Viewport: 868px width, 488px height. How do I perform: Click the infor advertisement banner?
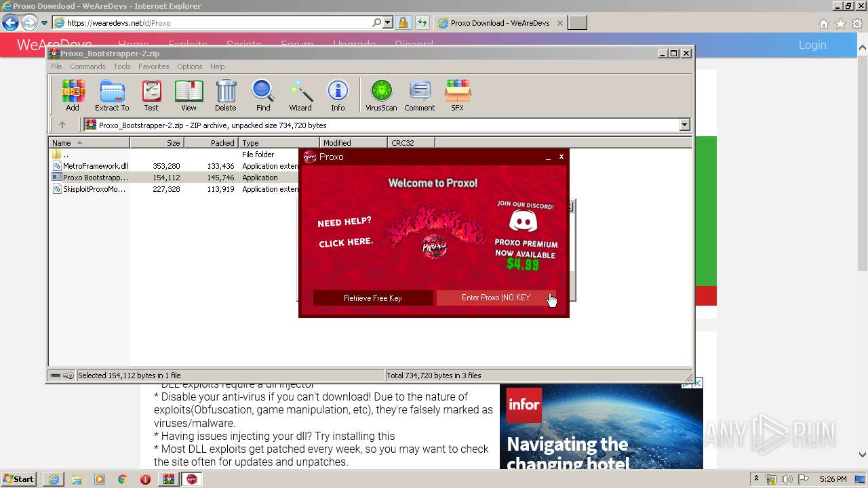tap(601, 427)
